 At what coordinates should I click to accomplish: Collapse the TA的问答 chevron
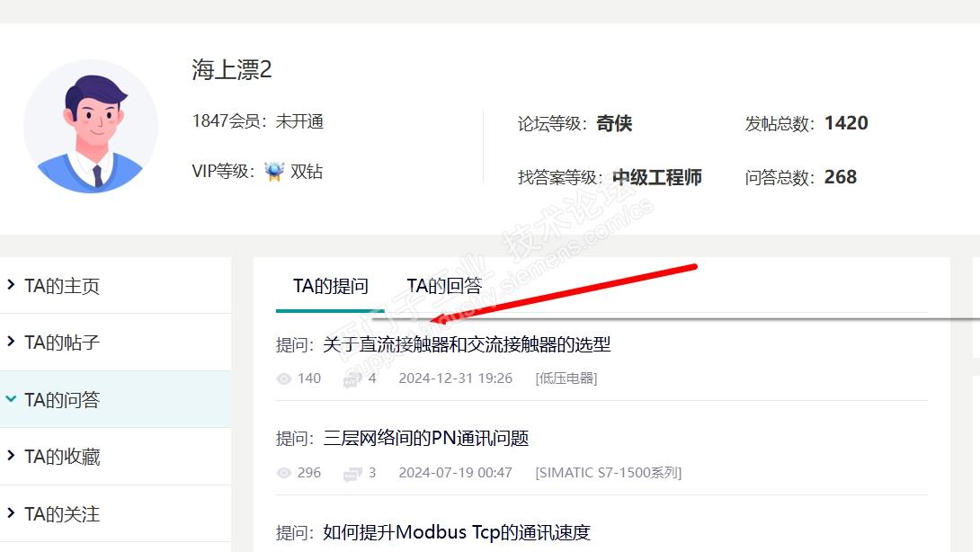pos(11,399)
